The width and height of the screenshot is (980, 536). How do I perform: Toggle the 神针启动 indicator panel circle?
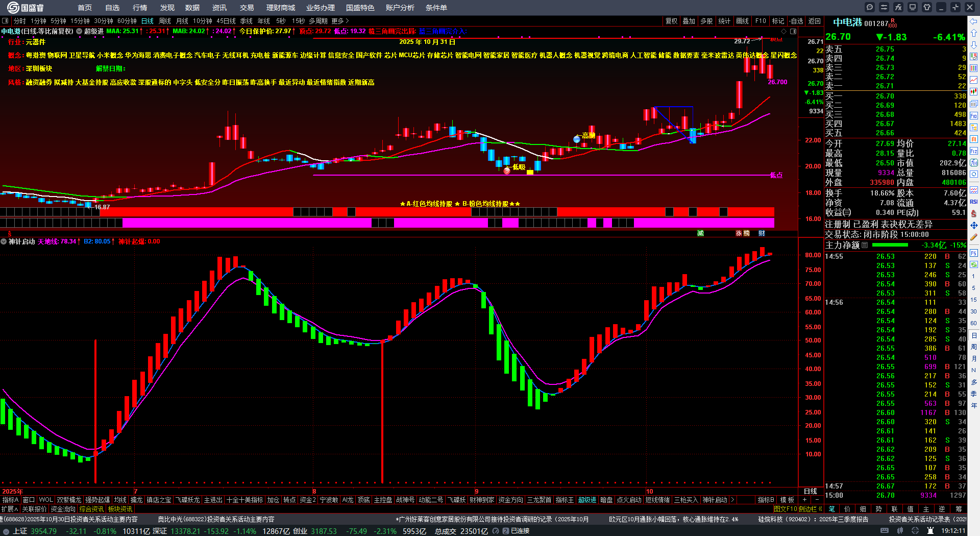(x=4, y=241)
